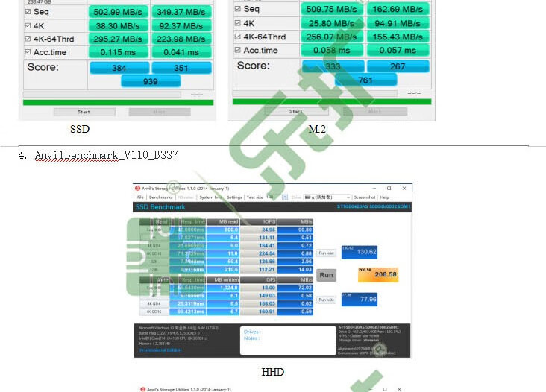Toggle the Seq checkbox in SSD panel
The width and height of the screenshot is (546, 392).
(x=28, y=12)
